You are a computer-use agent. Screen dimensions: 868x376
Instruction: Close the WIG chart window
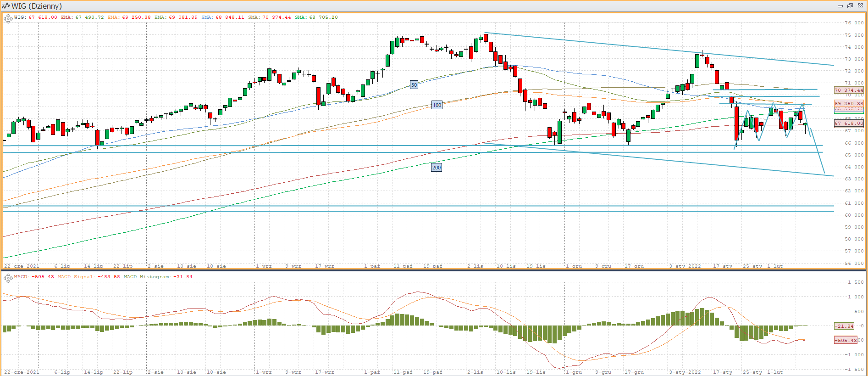[860, 6]
